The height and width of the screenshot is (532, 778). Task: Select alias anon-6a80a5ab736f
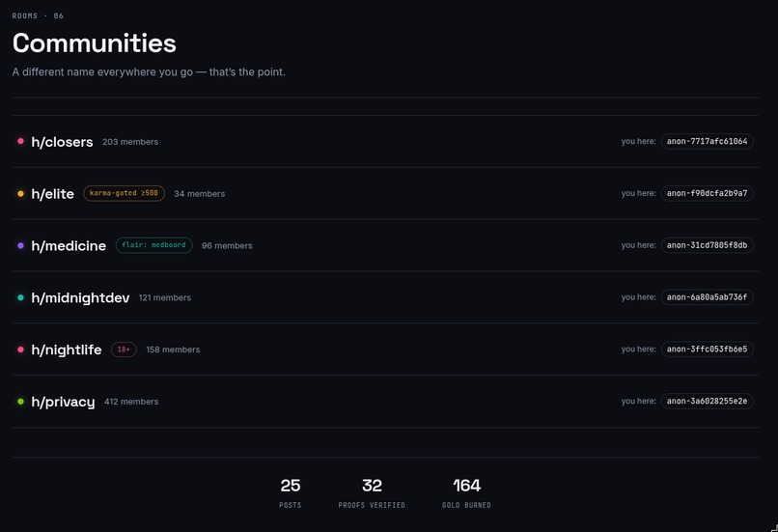tap(707, 297)
